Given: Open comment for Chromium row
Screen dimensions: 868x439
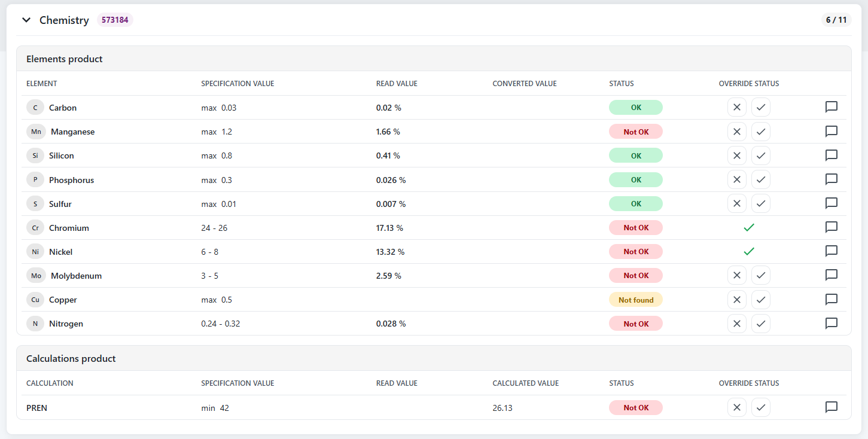Looking at the screenshot, I should click(x=831, y=227).
